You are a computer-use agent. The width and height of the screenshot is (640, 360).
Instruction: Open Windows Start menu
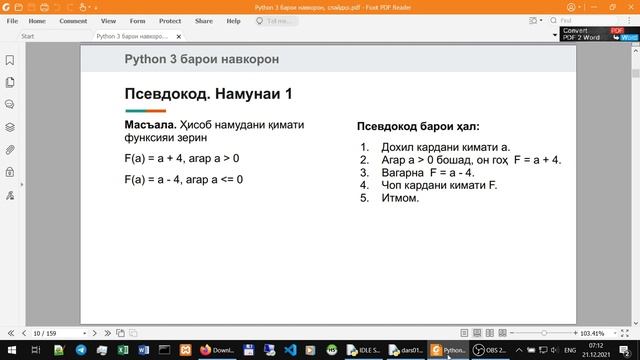point(12,350)
